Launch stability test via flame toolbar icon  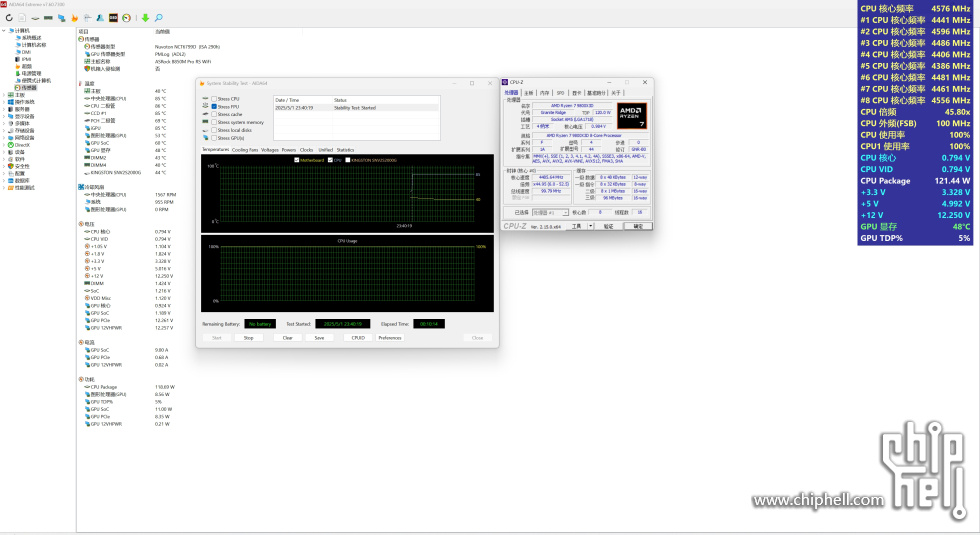click(74, 18)
